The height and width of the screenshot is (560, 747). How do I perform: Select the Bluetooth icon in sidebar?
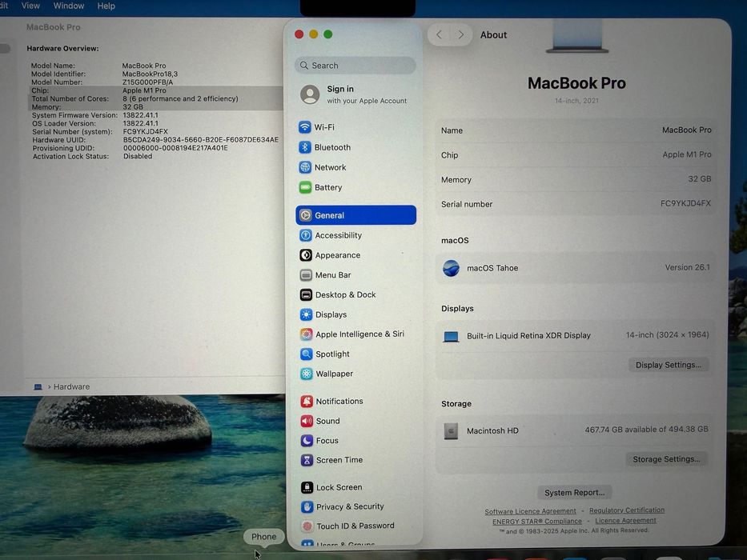point(305,147)
